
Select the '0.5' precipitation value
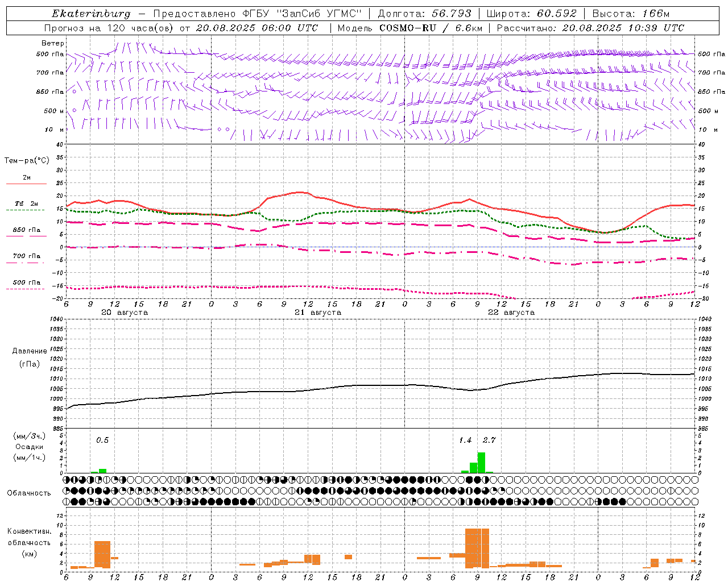click(x=102, y=440)
